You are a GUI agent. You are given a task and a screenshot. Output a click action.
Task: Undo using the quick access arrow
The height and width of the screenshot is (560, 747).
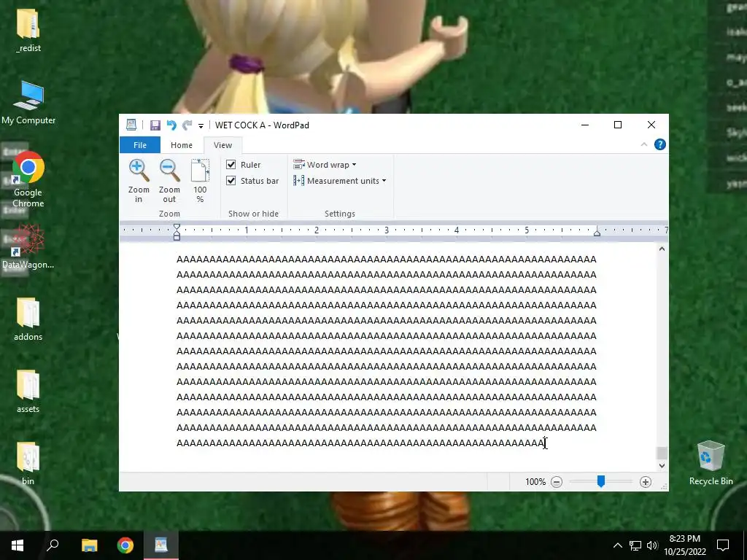pos(171,125)
